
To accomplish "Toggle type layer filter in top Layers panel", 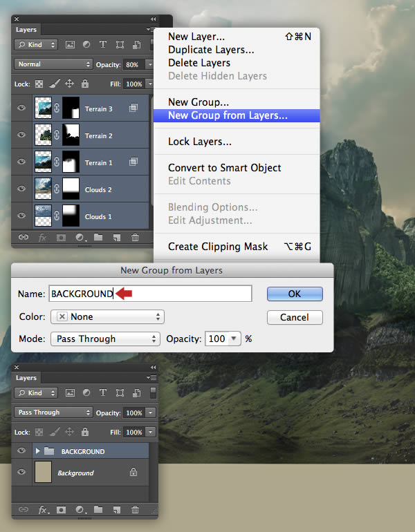I will tap(103, 44).
